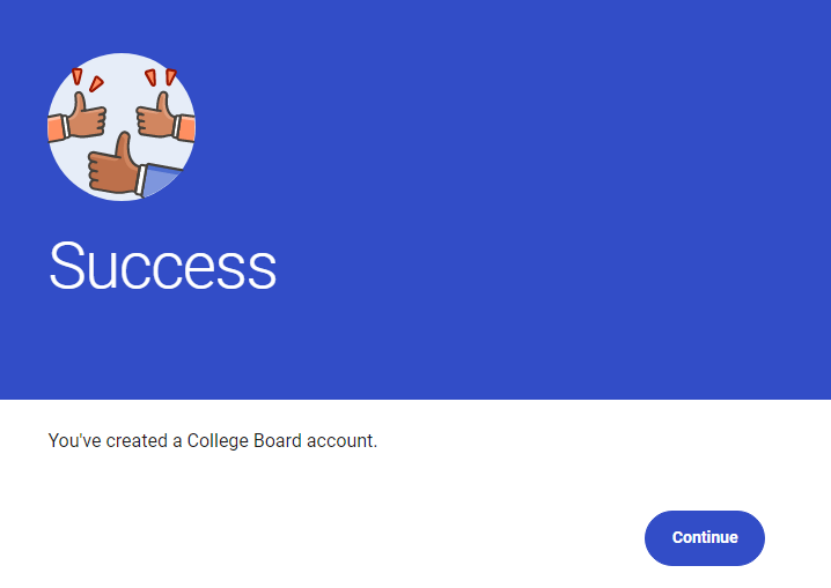Select the Success heading text
The width and height of the screenshot is (831, 588).
[162, 266]
